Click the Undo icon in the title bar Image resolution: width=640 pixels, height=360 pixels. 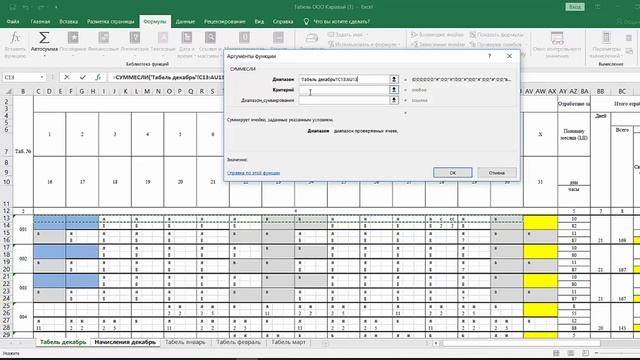27,7
